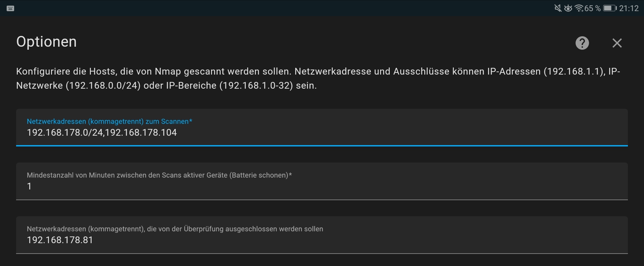Screen dimensions: 644x266
Task: Focus the minutes value '1' input
Action: tap(30, 186)
